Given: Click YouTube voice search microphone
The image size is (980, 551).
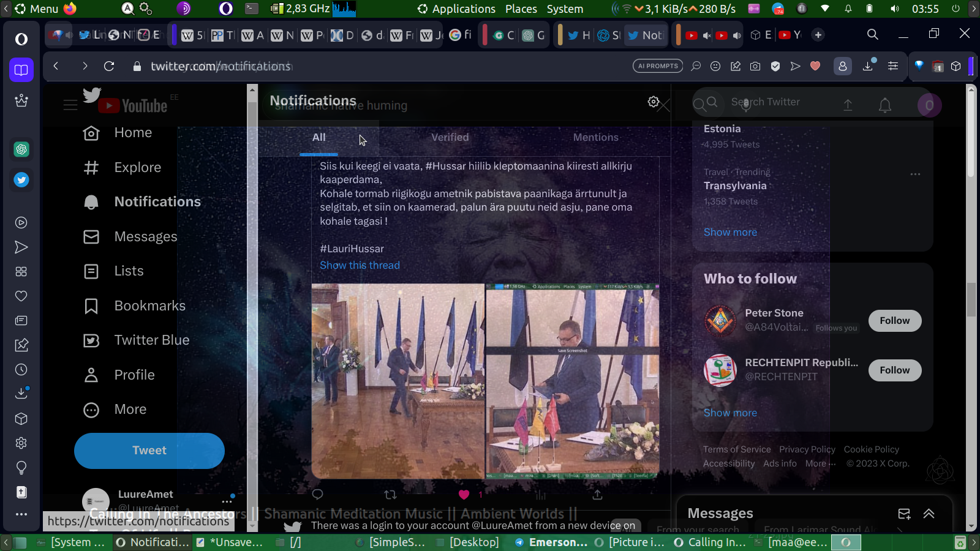Looking at the screenshot, I should [746, 105].
